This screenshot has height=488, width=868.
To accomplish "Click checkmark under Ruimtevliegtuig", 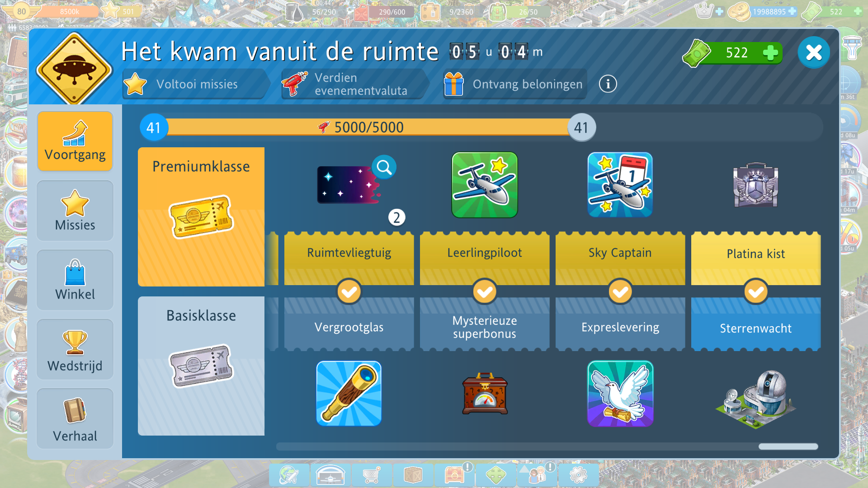I will click(x=349, y=292).
